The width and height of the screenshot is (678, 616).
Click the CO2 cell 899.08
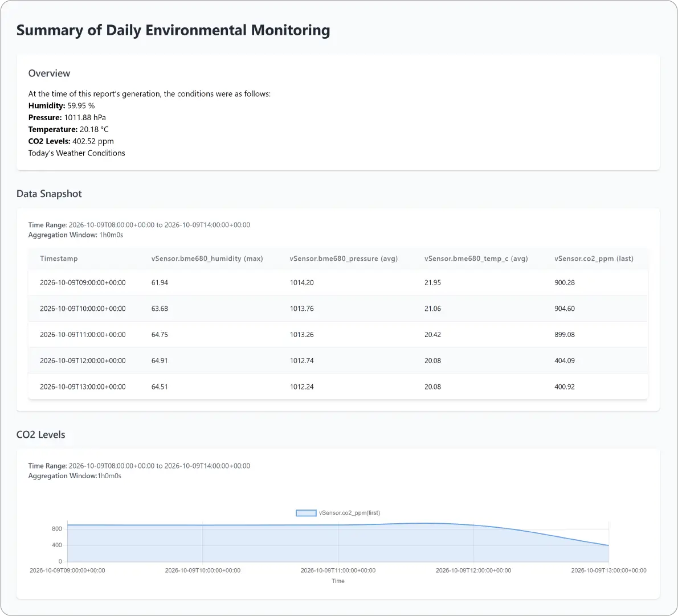click(x=565, y=335)
